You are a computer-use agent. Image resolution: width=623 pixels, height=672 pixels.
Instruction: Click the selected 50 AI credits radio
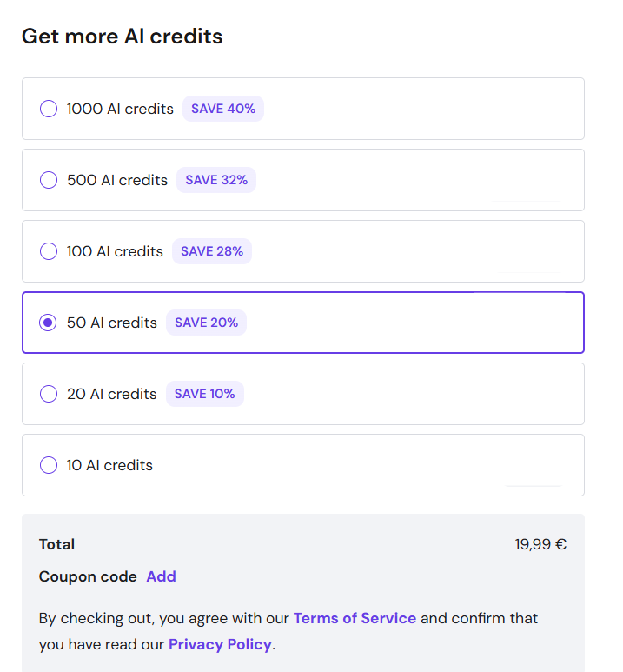[x=49, y=323]
